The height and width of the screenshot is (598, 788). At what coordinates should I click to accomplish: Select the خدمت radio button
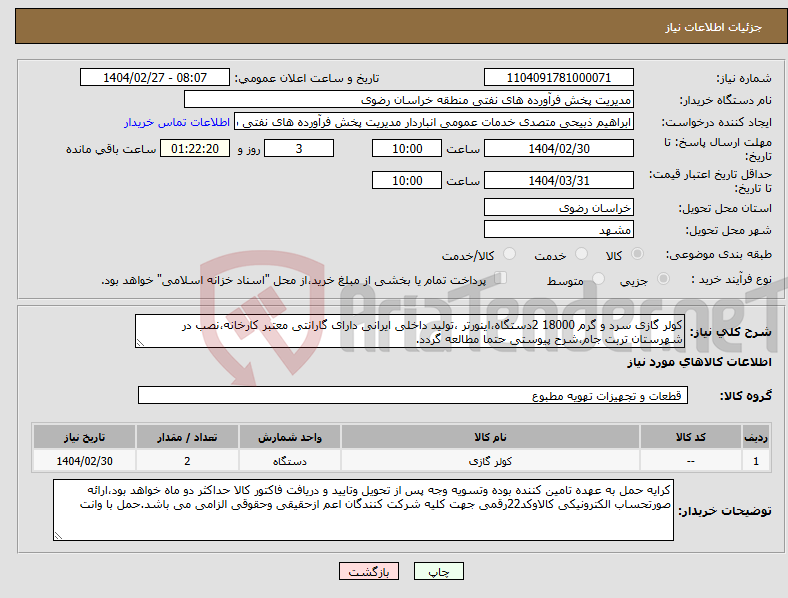(581, 254)
